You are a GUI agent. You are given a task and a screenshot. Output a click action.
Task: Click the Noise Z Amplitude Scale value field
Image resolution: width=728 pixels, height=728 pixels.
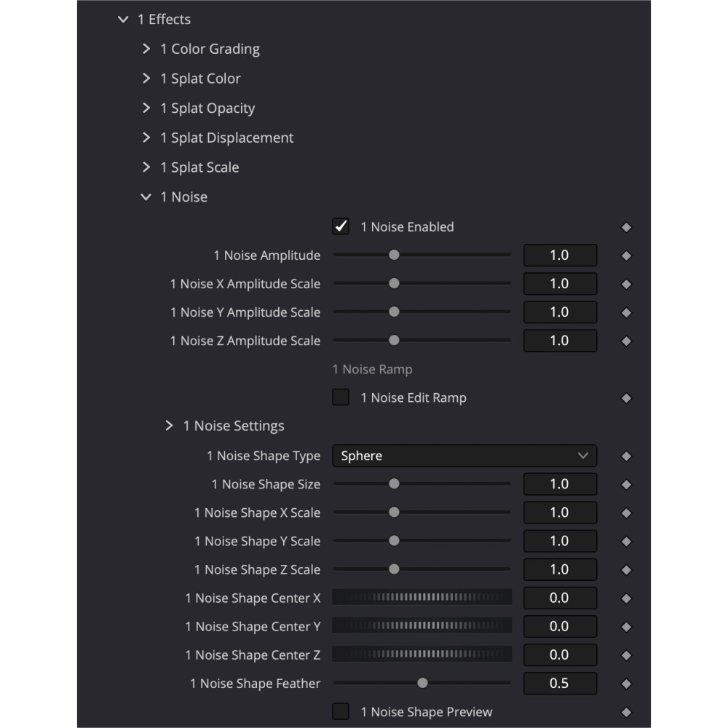[560, 341]
